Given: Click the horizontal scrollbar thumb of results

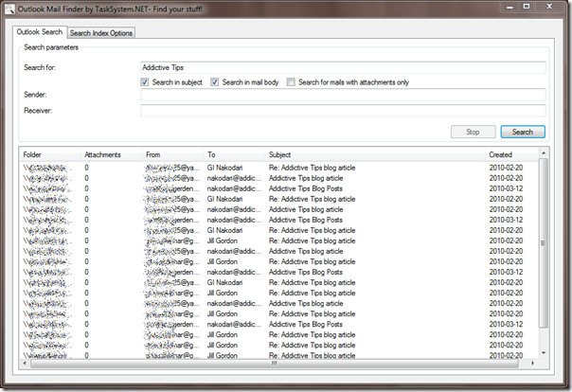Looking at the screenshot, I should coord(275,364).
